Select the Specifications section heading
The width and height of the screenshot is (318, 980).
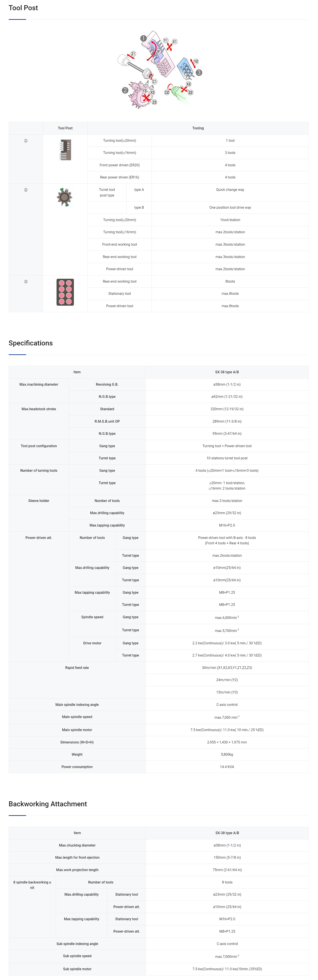[30, 343]
